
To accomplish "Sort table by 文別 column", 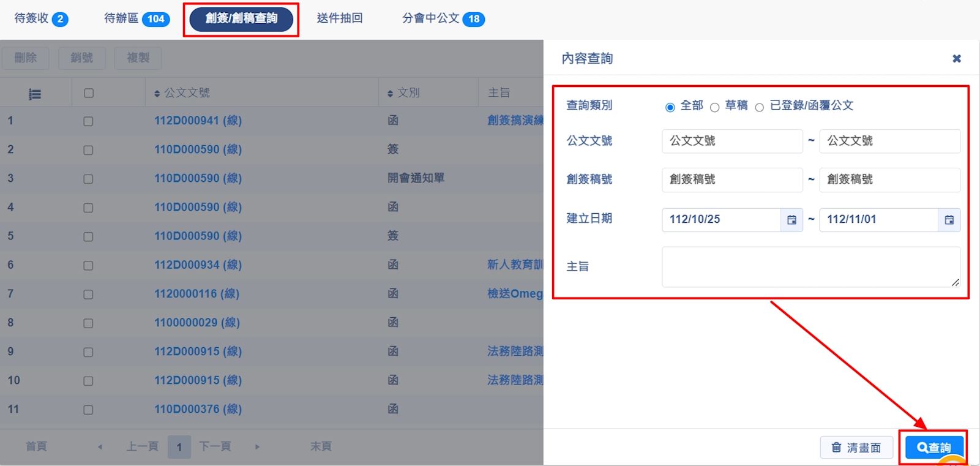I will click(x=390, y=94).
